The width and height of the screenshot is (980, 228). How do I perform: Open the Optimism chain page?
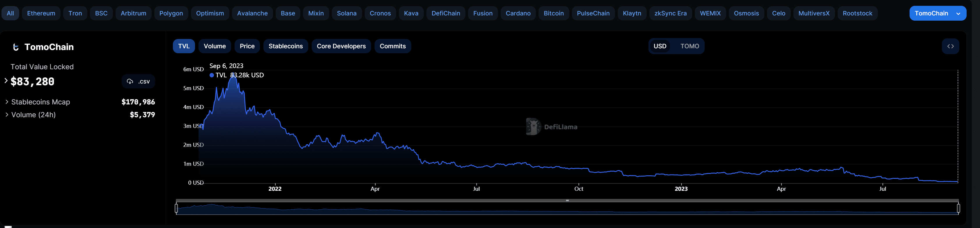point(210,13)
